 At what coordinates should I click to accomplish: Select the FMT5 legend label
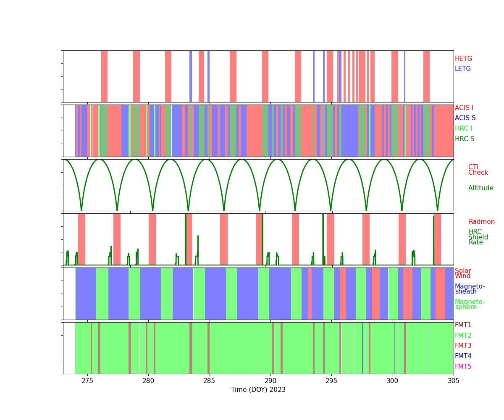(x=463, y=367)
